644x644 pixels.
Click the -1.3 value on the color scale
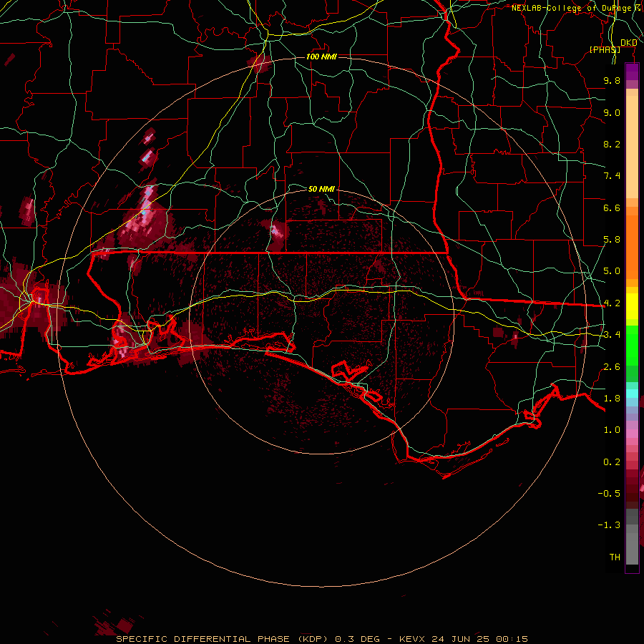(609, 525)
